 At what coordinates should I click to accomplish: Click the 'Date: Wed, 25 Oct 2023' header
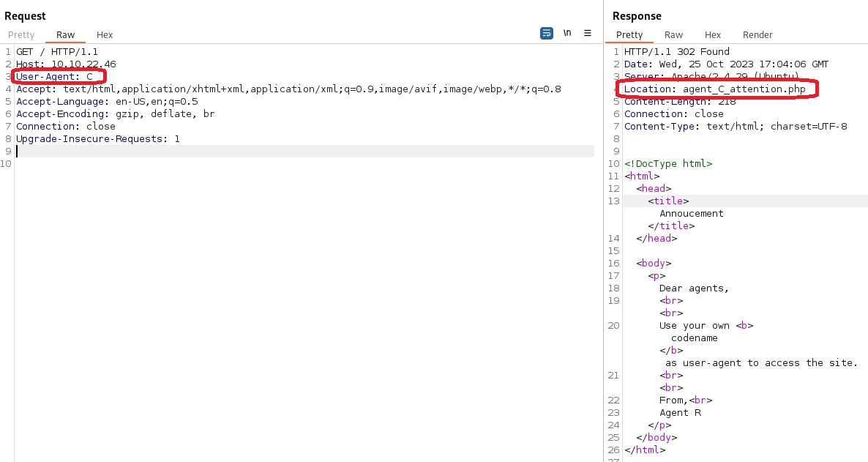coord(726,64)
